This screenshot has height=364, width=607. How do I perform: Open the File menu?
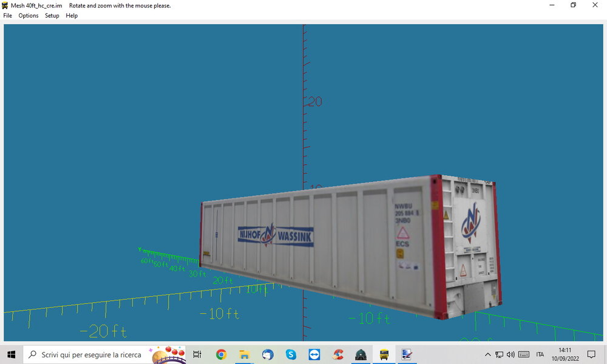coord(7,16)
